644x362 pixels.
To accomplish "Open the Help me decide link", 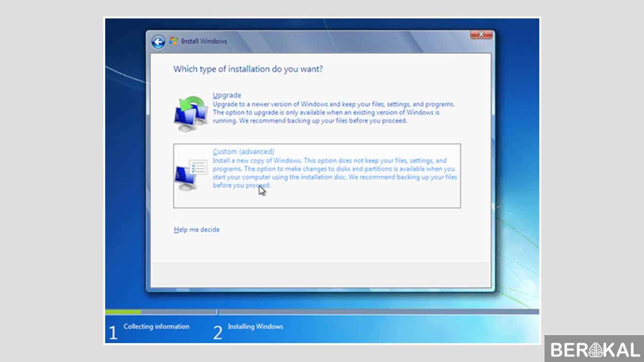I will tap(197, 230).
